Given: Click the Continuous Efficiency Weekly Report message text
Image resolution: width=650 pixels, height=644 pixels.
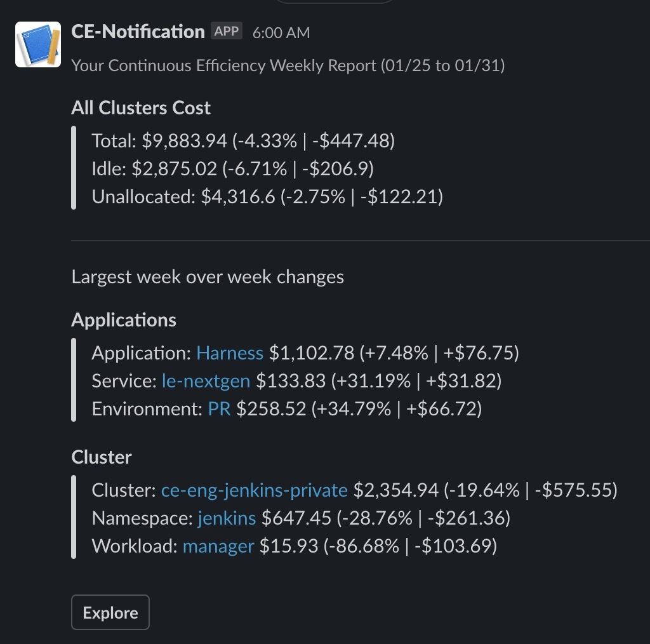Looking at the screenshot, I should tap(288, 65).
